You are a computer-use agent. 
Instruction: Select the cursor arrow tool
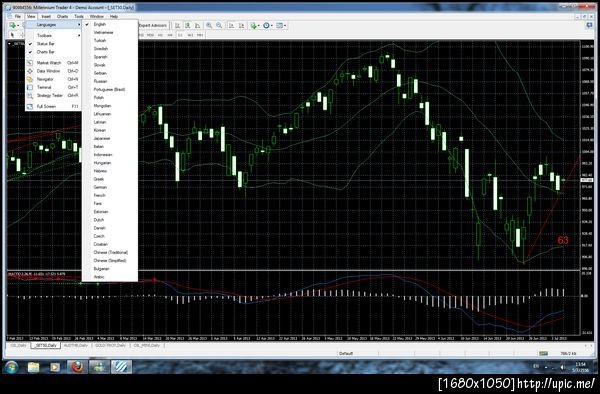(12, 35)
